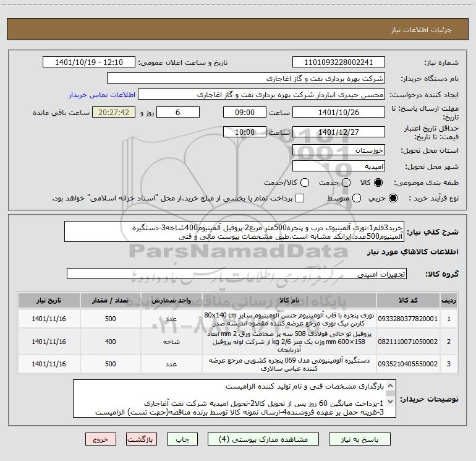Click the buyer organization name field
This screenshot has height=461, width=476.
[x=246, y=79]
